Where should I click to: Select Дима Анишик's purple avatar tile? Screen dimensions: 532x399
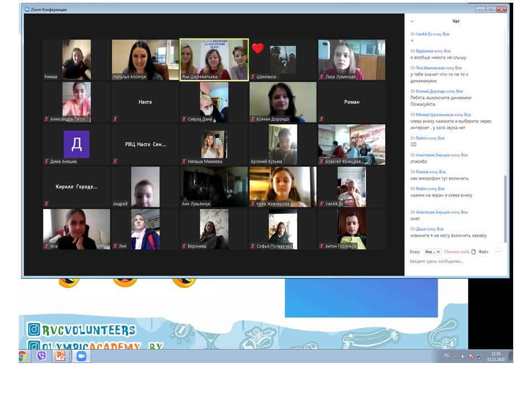point(76,145)
